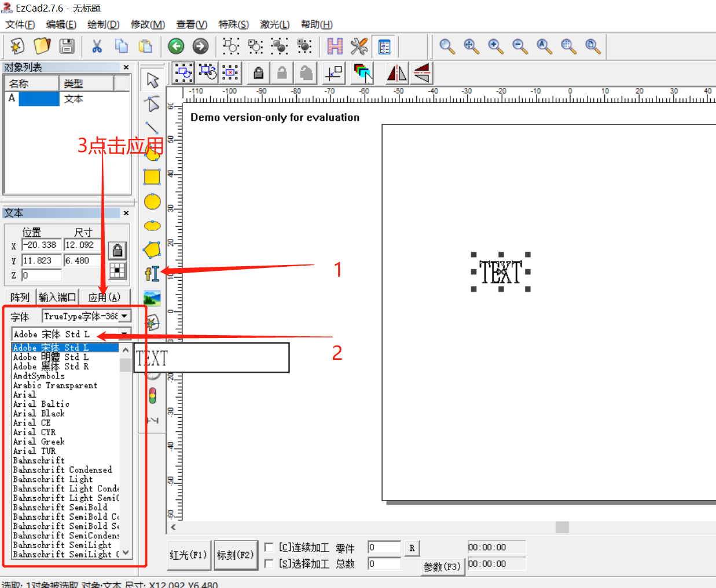
Task: Save the document with the floppy disk icon
Action: pos(67,46)
